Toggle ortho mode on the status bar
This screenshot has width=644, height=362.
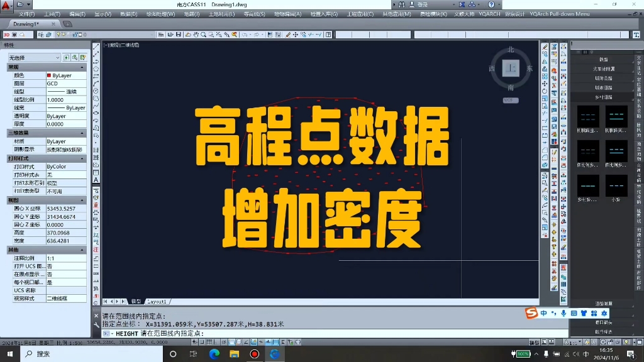pyautogui.click(x=216, y=343)
